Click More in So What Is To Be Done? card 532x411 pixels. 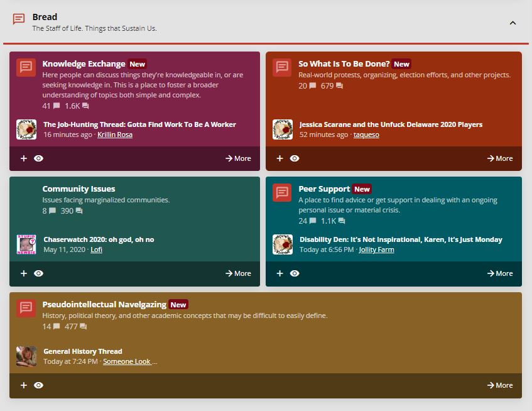(500, 158)
